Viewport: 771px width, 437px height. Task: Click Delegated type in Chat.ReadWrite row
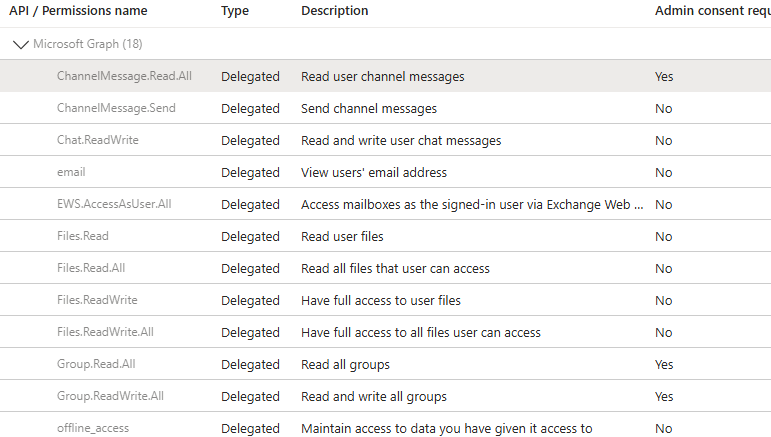250,141
